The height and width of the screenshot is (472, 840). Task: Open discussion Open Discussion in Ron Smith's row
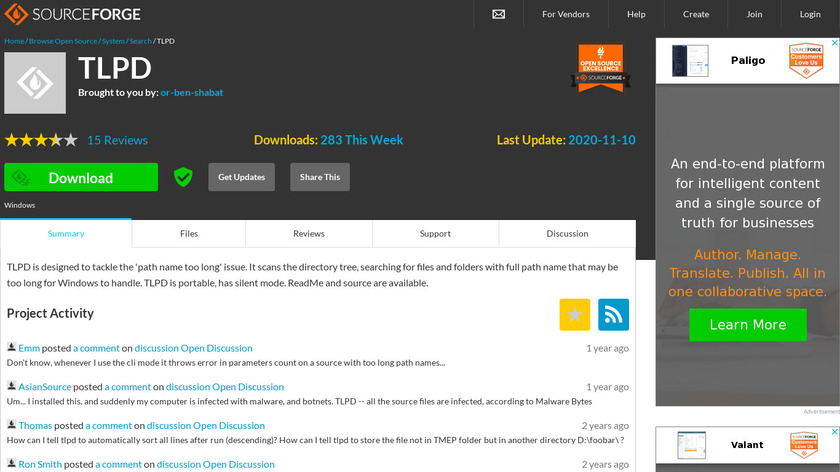215,464
